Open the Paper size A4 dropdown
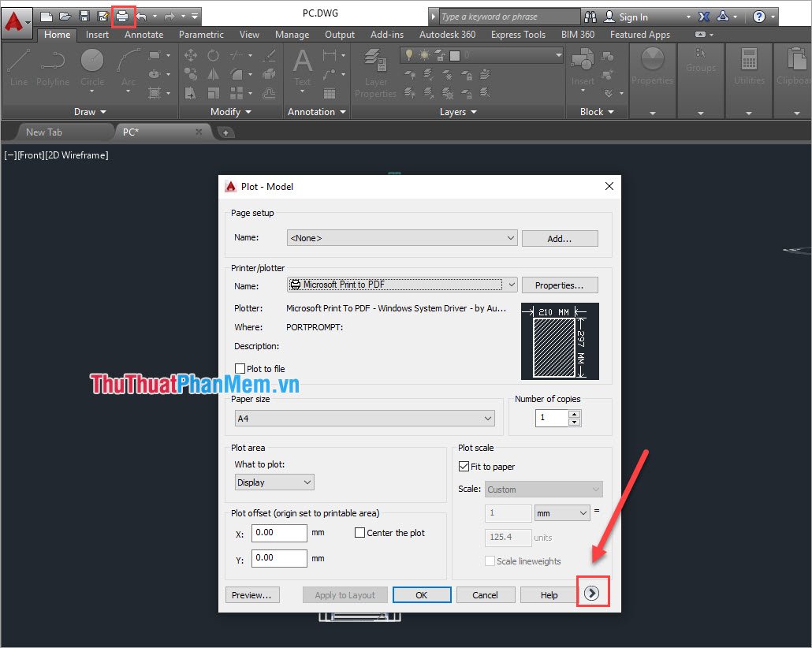Screen dimensions: 812x648 364,418
